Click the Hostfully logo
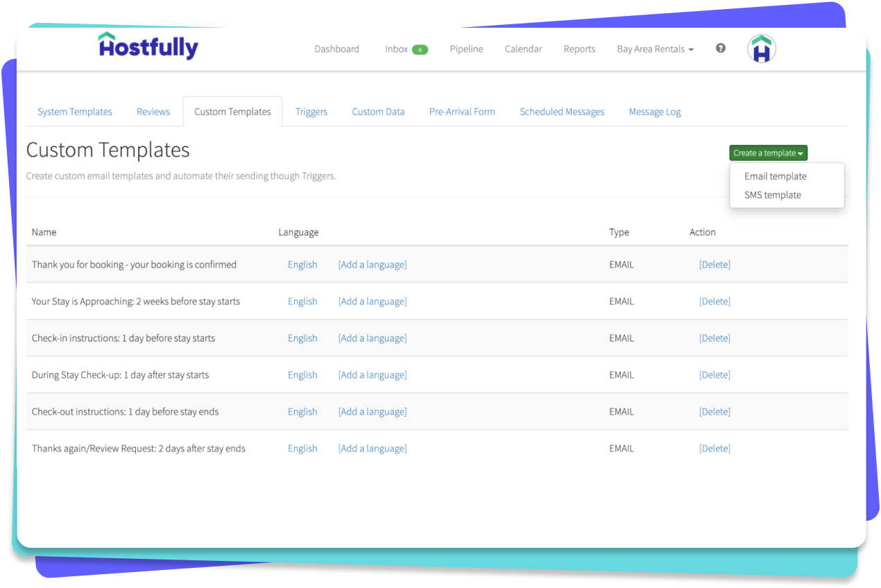This screenshot has height=588, width=881. [148, 46]
